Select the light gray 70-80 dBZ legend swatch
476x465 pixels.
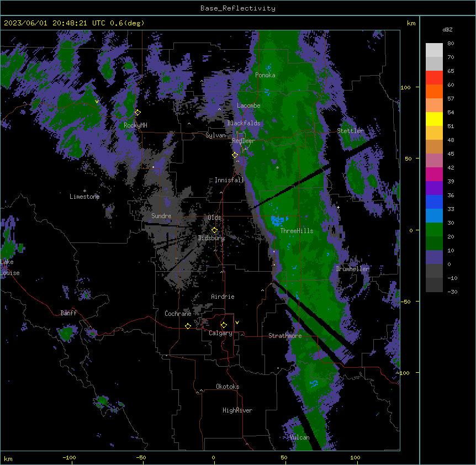[x=434, y=50]
